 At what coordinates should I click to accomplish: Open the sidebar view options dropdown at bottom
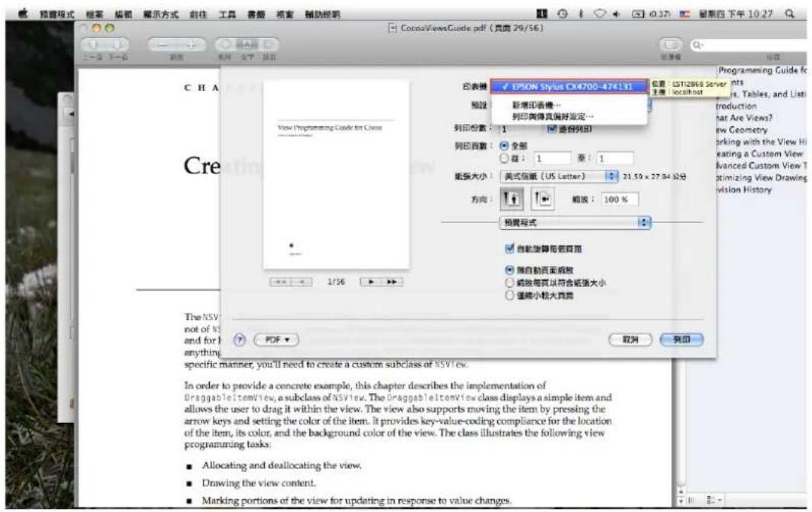click(x=715, y=500)
